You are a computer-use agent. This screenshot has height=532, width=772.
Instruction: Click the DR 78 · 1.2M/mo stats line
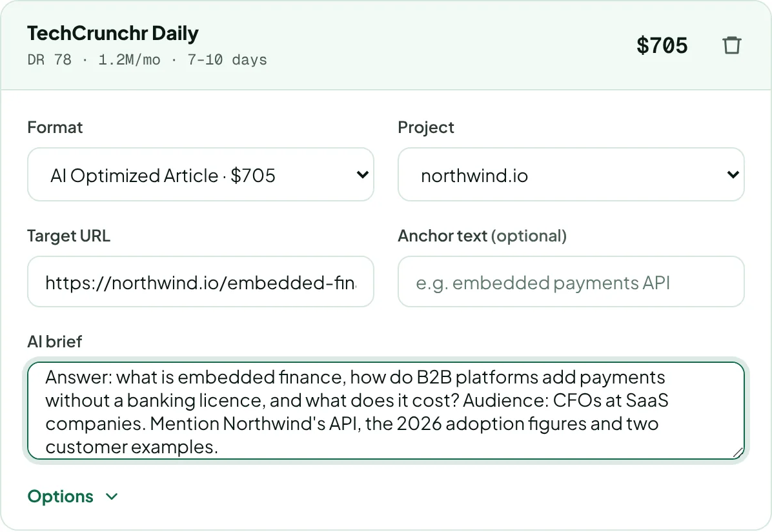[x=147, y=60]
